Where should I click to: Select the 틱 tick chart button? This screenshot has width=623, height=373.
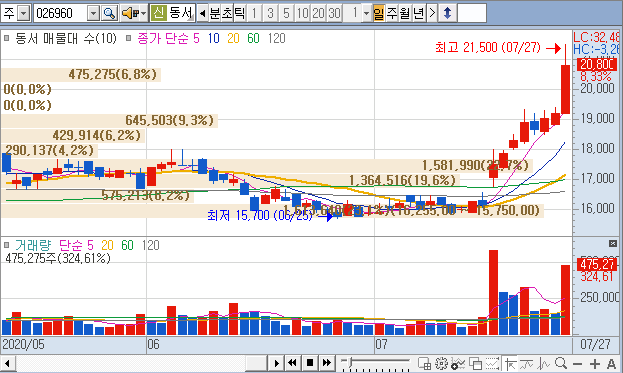pyautogui.click(x=240, y=13)
